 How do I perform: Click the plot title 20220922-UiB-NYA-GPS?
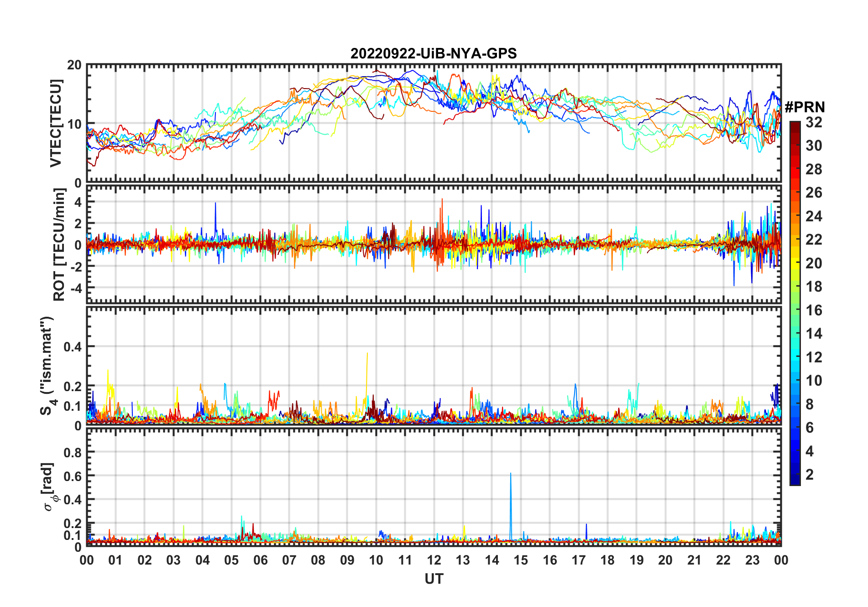pos(434,53)
